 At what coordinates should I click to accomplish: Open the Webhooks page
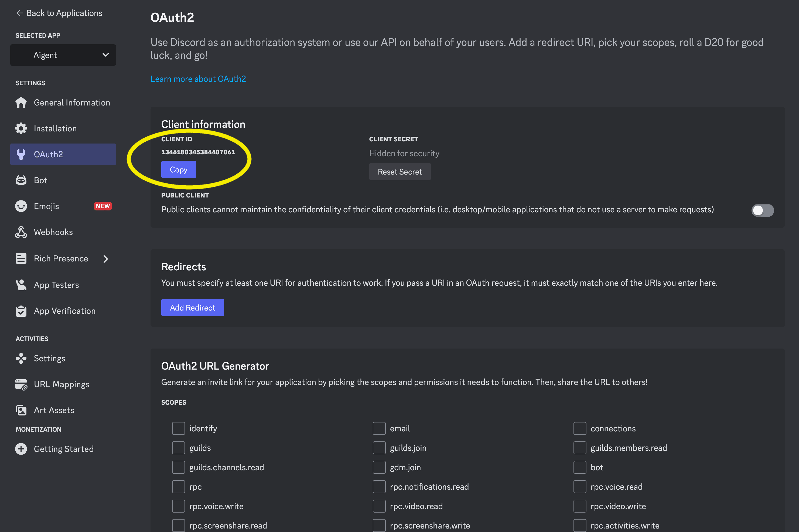tap(63, 232)
